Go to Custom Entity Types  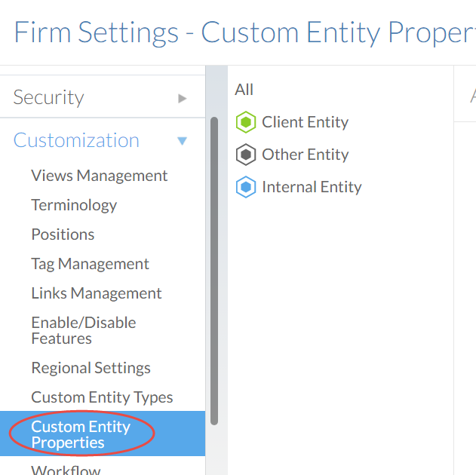click(102, 397)
